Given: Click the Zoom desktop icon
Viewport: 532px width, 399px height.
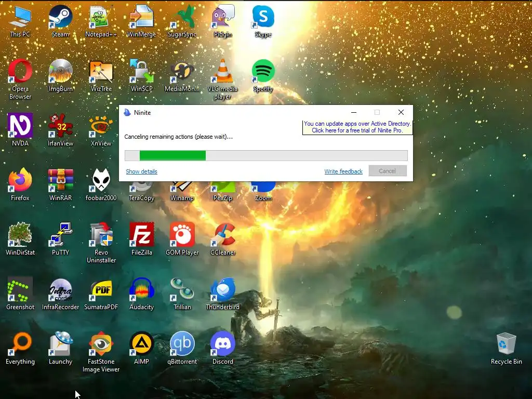Looking at the screenshot, I should tap(263, 192).
